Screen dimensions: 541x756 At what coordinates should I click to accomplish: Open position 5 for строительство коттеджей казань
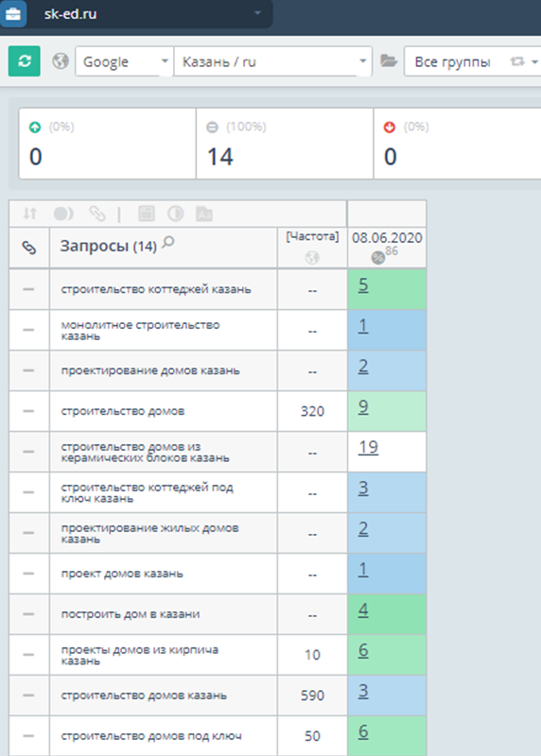click(363, 285)
